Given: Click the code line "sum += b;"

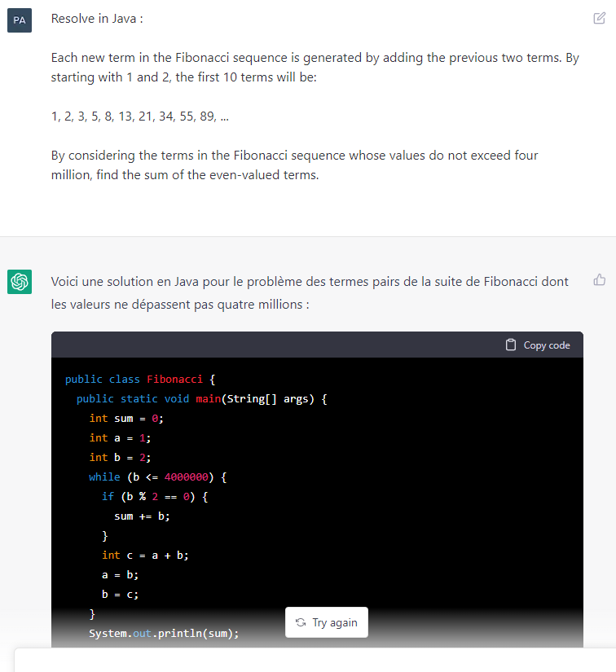Looking at the screenshot, I should pos(142,516).
